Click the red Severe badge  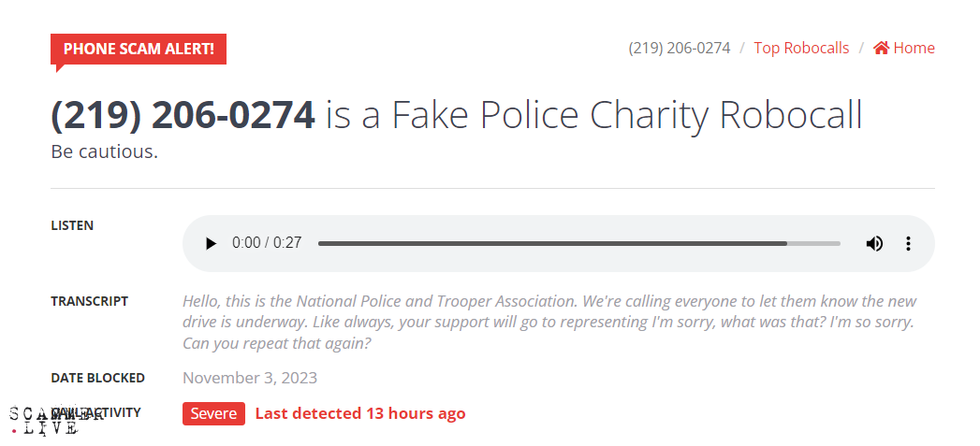213,413
